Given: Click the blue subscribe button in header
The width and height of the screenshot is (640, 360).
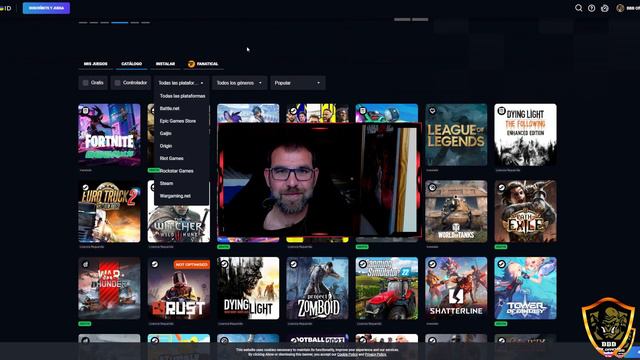Looking at the screenshot, I should click(47, 8).
